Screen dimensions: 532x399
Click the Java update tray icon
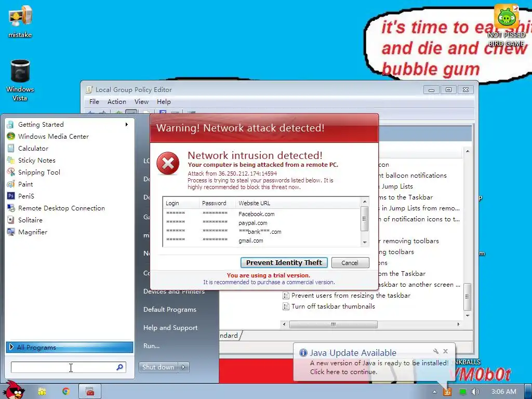[x=447, y=392]
